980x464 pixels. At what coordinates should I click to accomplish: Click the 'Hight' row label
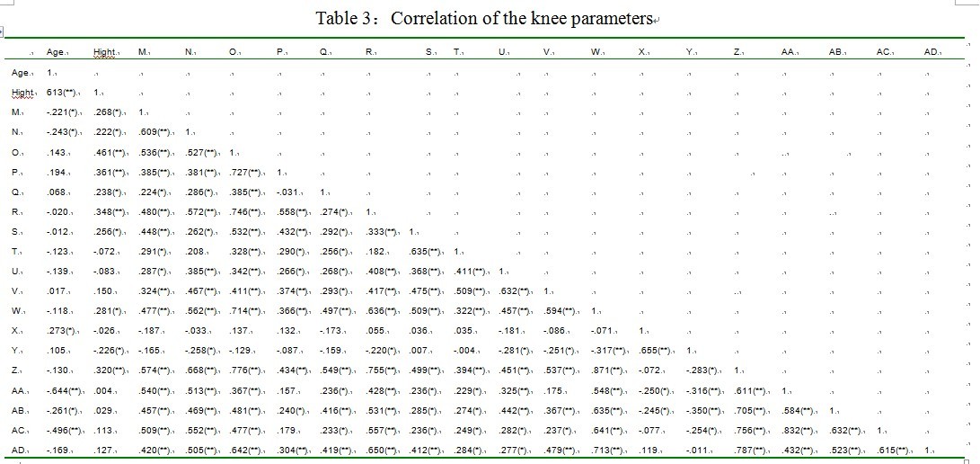point(23,93)
